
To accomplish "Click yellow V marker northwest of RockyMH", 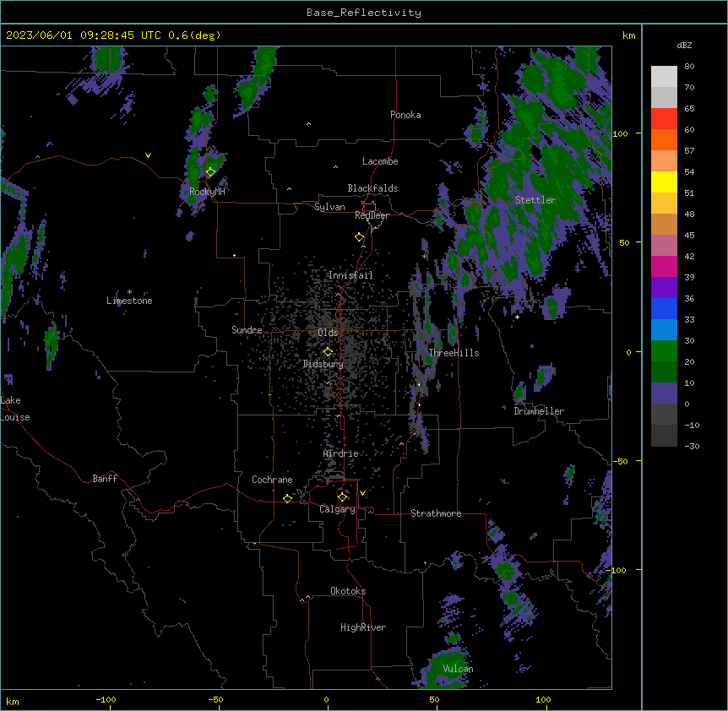I will click(148, 155).
